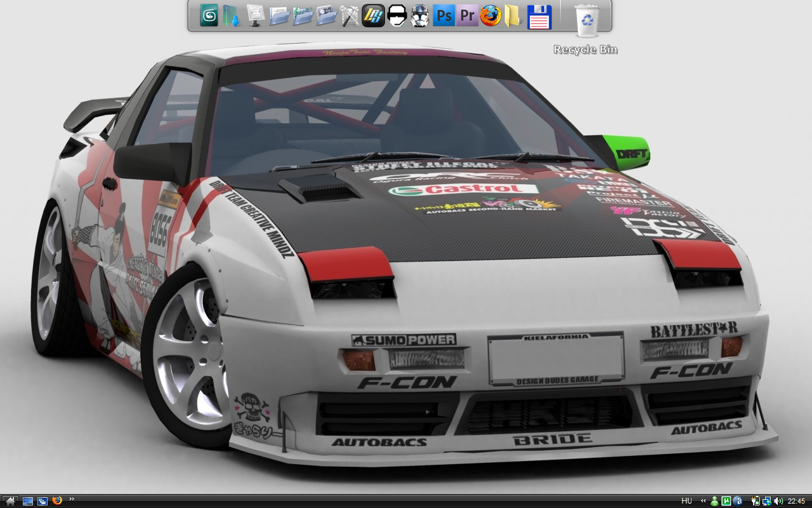
Task: Open the blue 'a' tray icon
Action: point(738,501)
